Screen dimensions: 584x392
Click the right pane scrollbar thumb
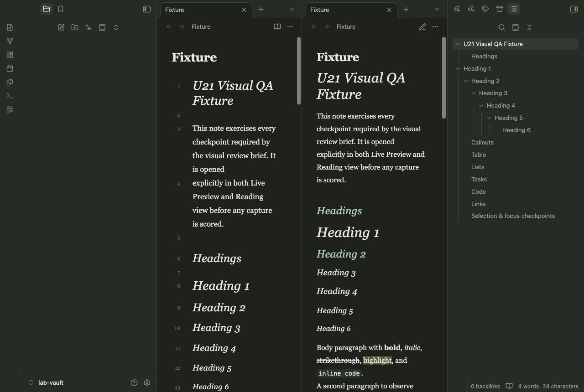coord(444,78)
